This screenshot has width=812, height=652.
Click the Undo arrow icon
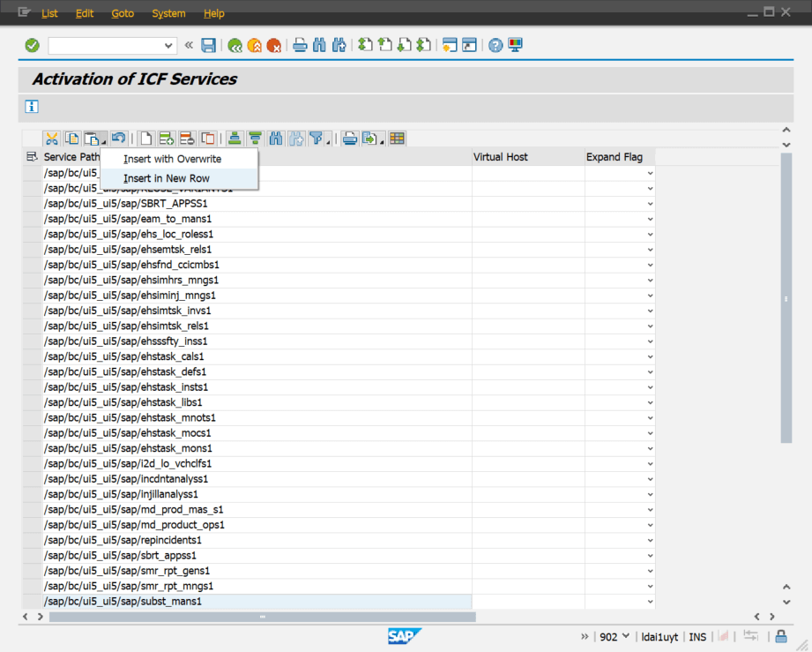(119, 139)
